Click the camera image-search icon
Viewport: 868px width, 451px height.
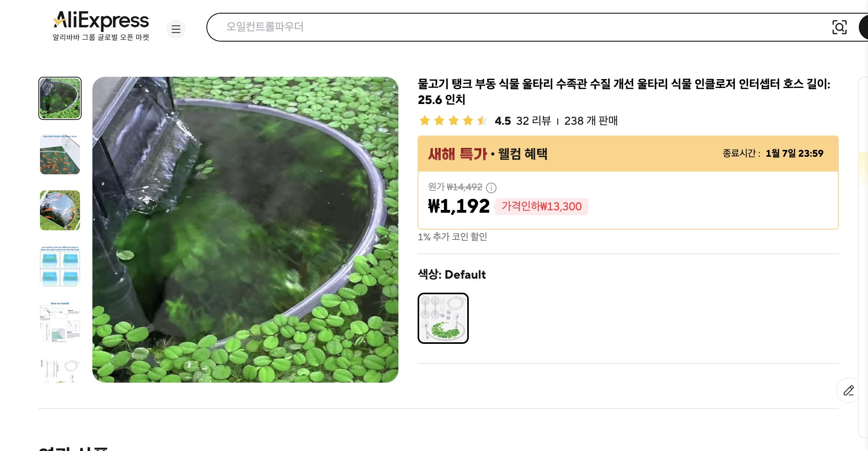pyautogui.click(x=840, y=28)
